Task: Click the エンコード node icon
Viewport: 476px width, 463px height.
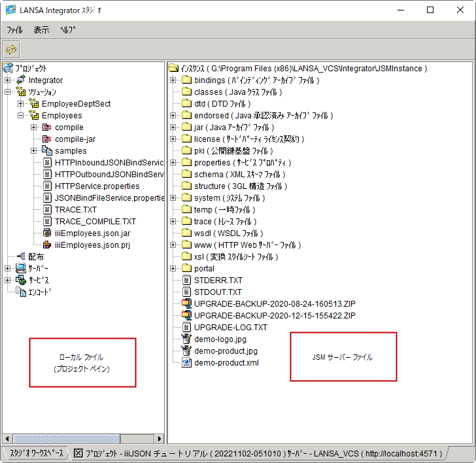Action: point(21,292)
